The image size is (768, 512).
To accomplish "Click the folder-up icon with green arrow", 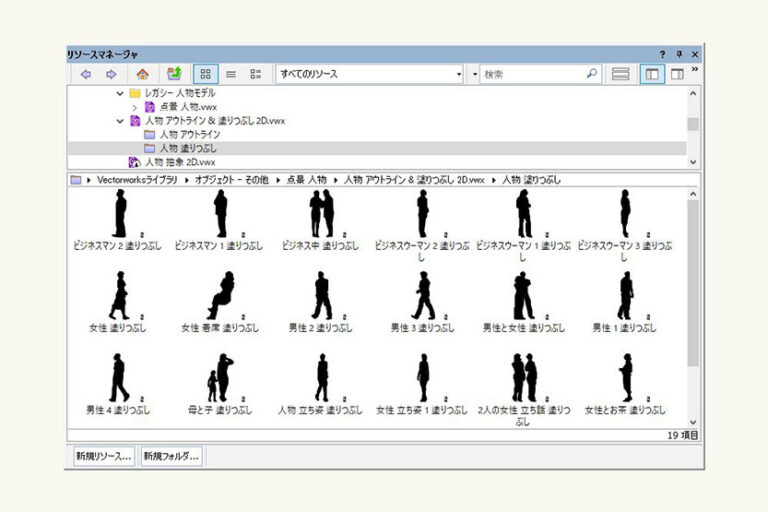I will [174, 74].
